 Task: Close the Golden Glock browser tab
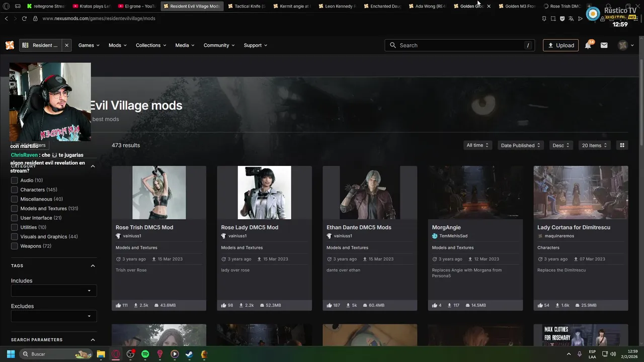[x=489, y=6]
